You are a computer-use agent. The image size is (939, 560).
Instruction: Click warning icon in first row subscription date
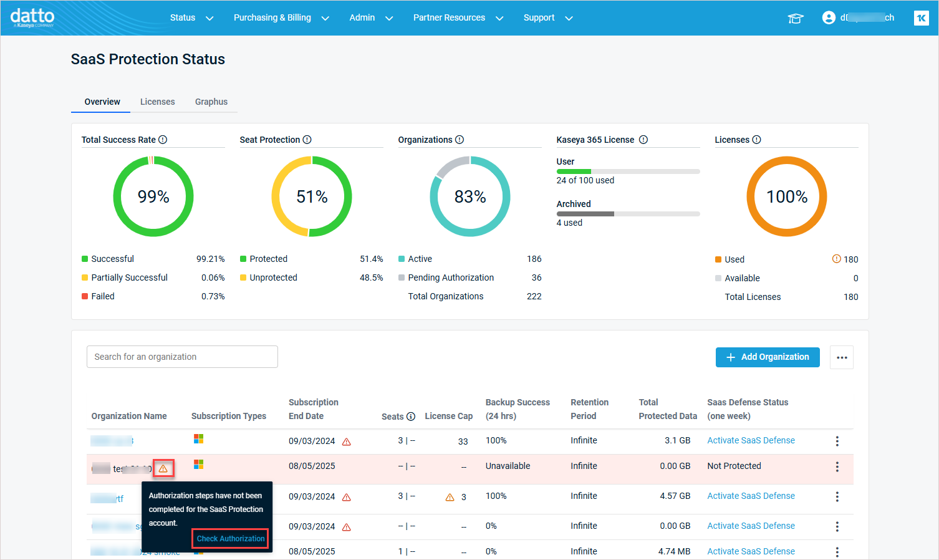click(347, 442)
